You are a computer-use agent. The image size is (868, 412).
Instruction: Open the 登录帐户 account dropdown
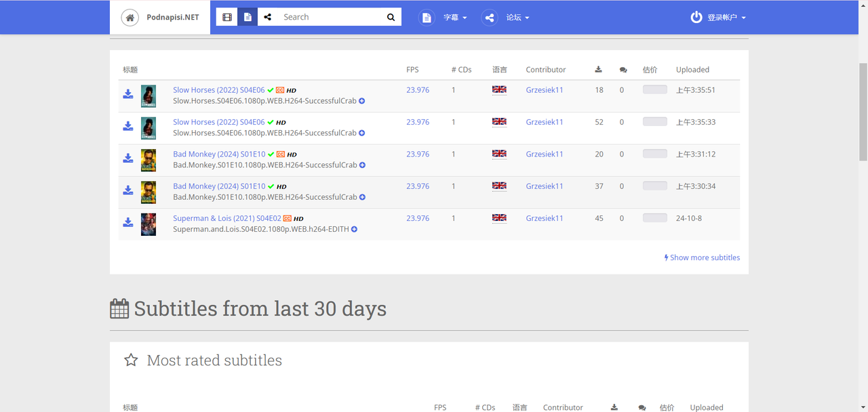coord(726,18)
